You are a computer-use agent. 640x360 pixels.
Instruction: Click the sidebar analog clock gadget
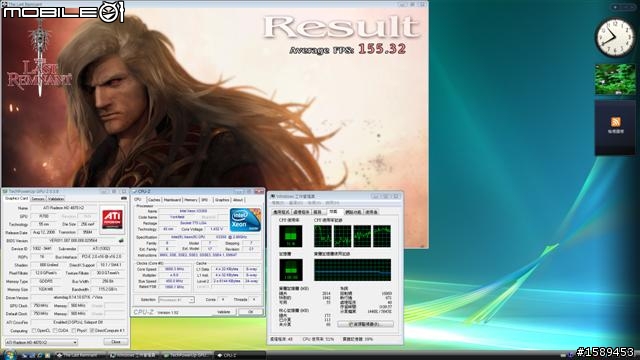coord(614,38)
